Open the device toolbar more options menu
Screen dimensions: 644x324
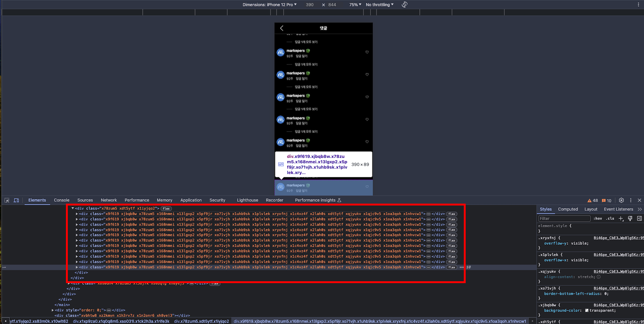(638, 4)
